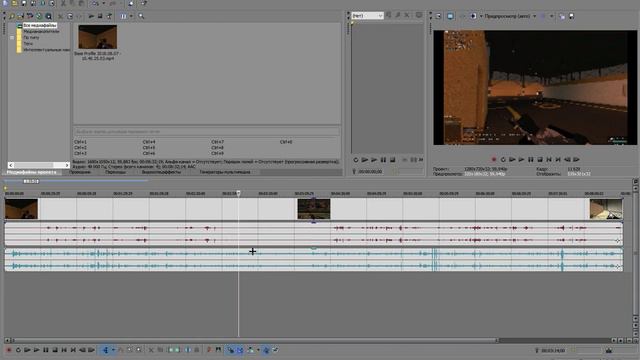Screen dimensions: 640x360
Task: Switch to the Видеоэффекты tab
Action: coord(161,172)
